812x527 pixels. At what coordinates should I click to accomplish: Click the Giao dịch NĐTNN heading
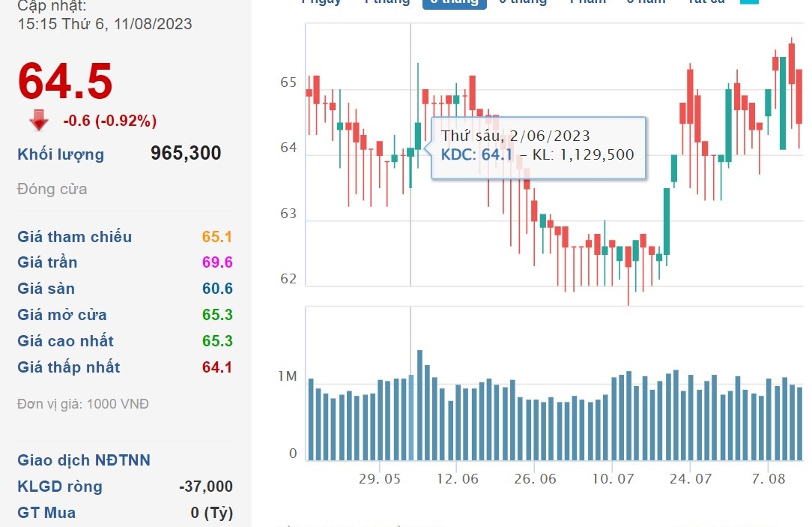(x=84, y=460)
